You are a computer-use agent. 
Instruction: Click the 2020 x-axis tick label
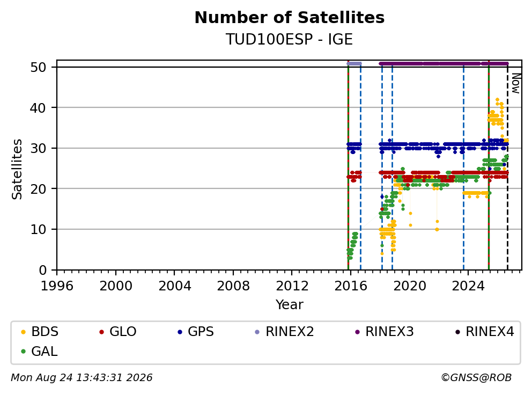point(409,286)
